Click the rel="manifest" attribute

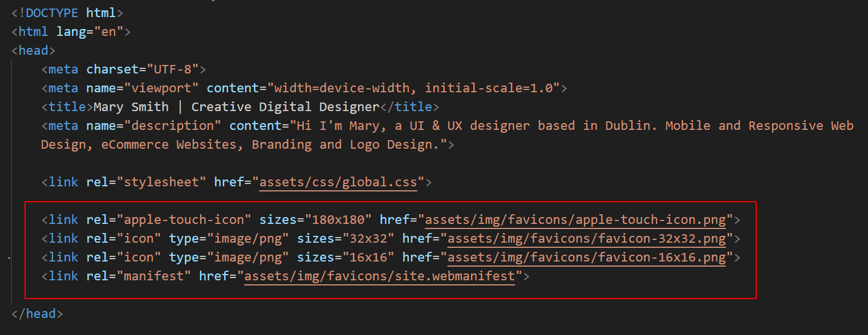click(144, 276)
